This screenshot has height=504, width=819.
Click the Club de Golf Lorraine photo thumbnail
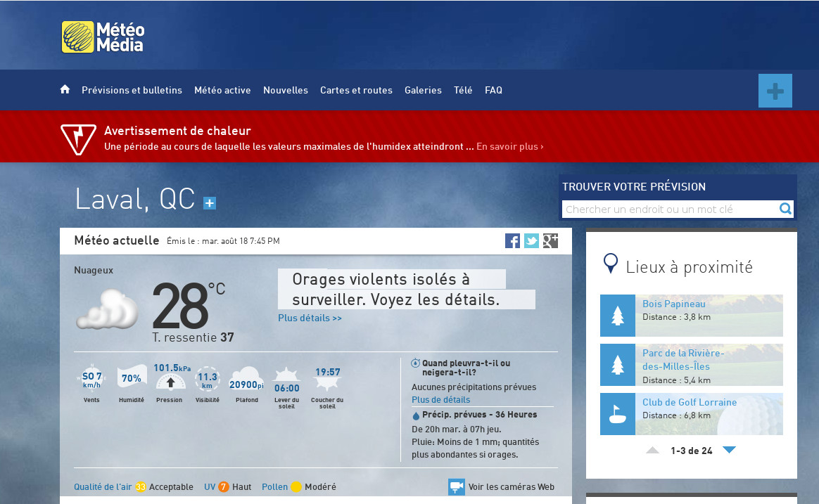(709, 414)
